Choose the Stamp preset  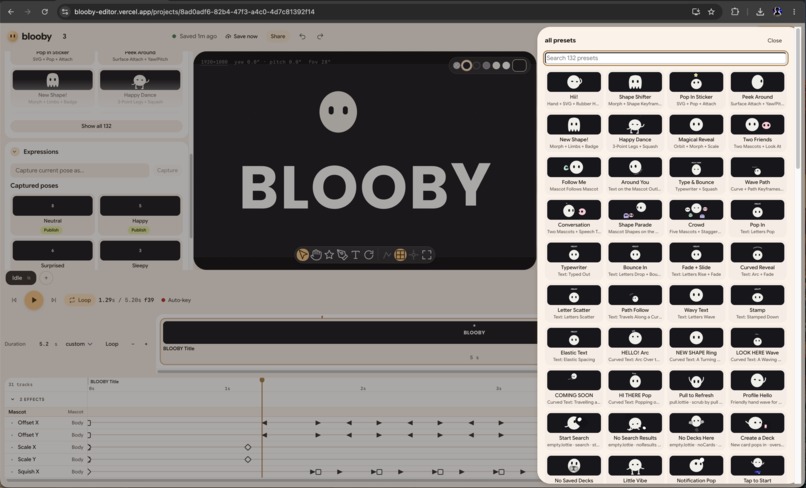[x=757, y=303]
